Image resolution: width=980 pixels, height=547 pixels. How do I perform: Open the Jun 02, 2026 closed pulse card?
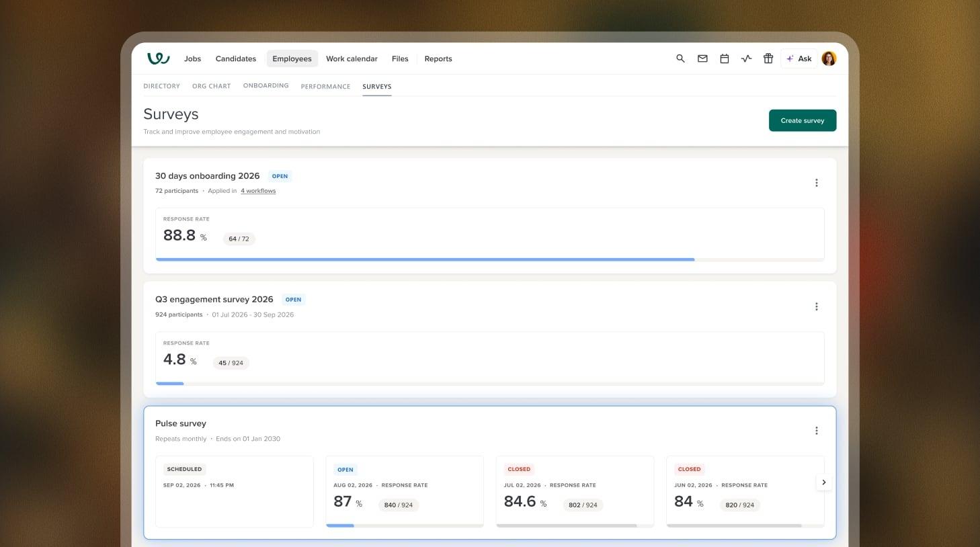pos(745,492)
